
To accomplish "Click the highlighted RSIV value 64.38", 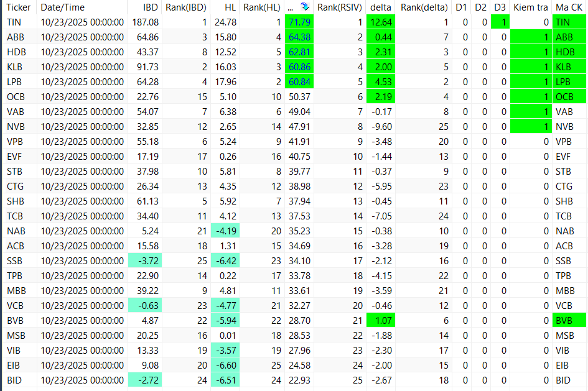I will (x=299, y=37).
